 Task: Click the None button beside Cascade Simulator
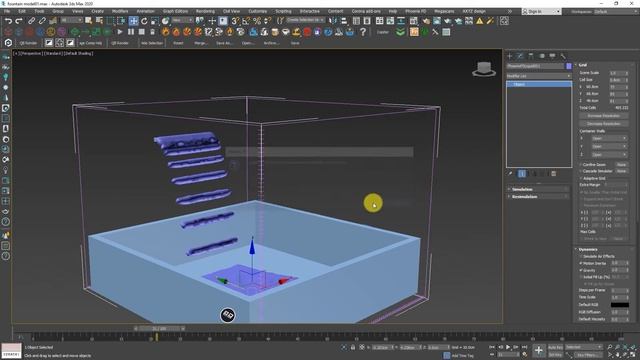click(x=621, y=171)
